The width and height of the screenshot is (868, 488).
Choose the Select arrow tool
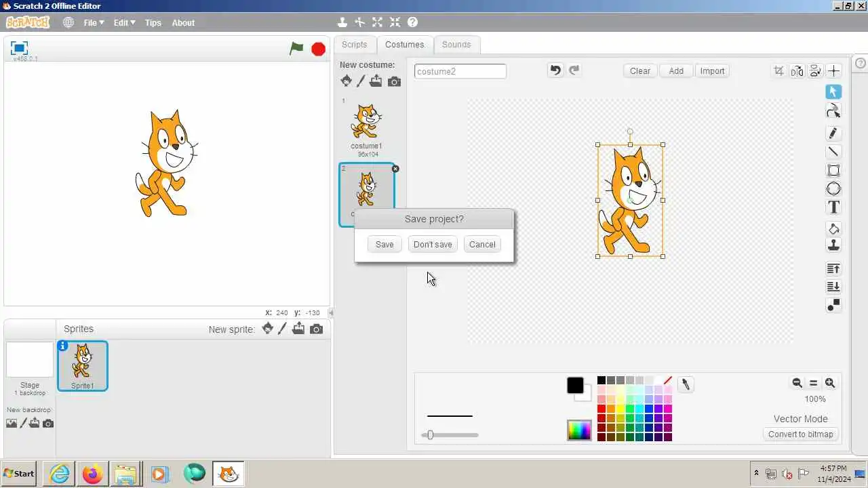[833, 91]
